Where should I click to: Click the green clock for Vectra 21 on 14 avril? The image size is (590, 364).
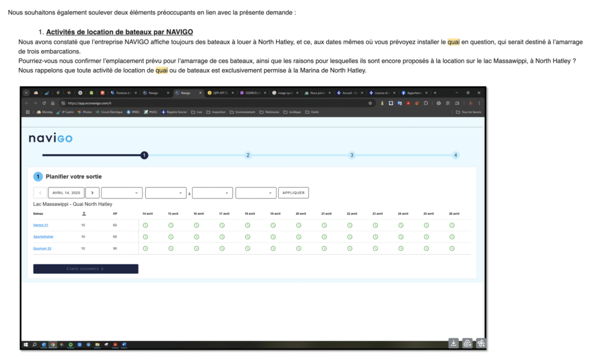tap(145, 225)
